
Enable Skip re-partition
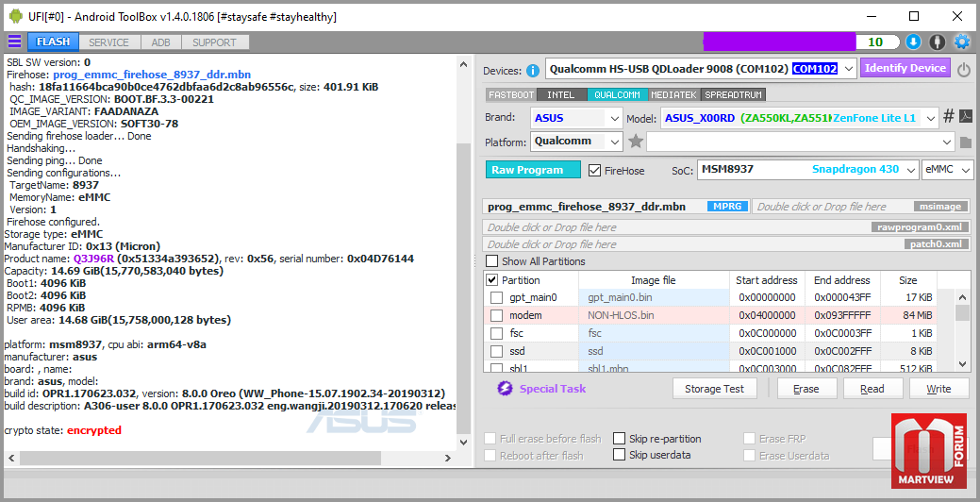[619, 438]
